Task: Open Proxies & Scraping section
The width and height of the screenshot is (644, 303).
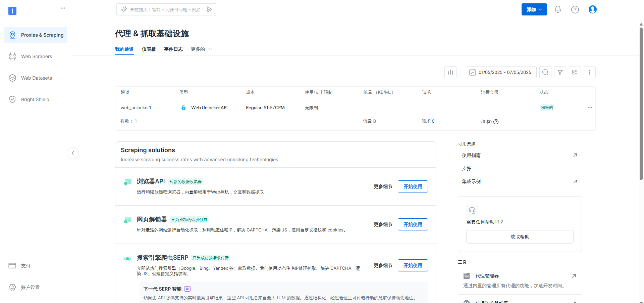Action: 36,35
